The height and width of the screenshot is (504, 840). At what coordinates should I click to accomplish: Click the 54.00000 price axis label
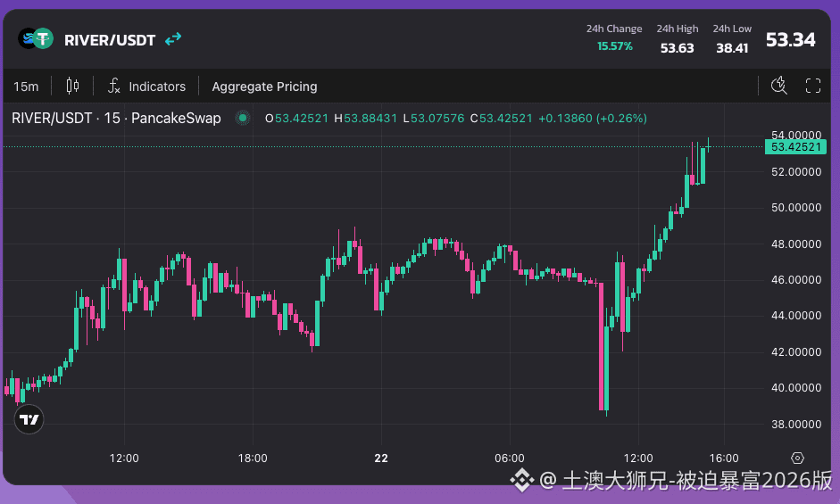click(x=794, y=135)
